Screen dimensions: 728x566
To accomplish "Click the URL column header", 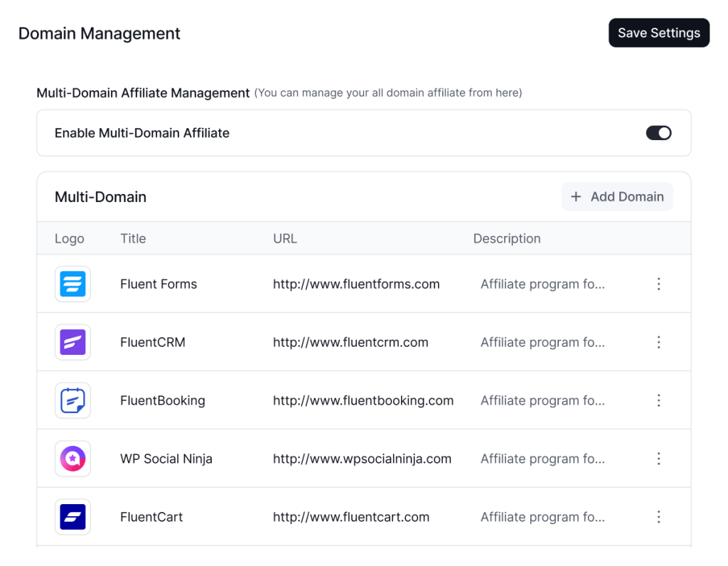I will (x=285, y=239).
